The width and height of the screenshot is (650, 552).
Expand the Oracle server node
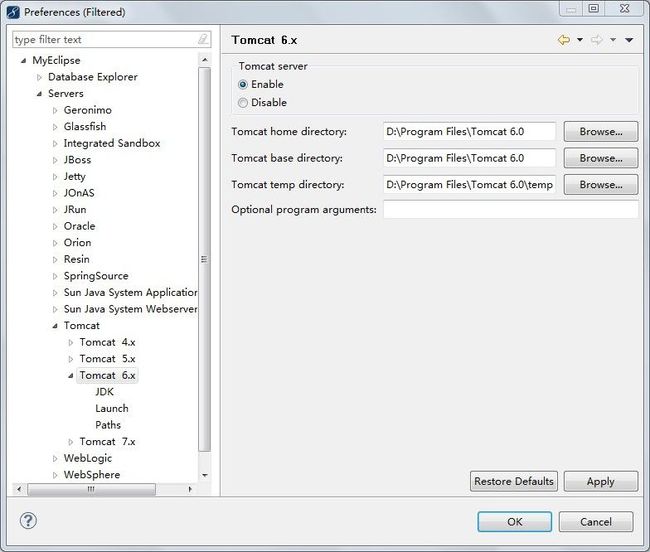point(55,226)
